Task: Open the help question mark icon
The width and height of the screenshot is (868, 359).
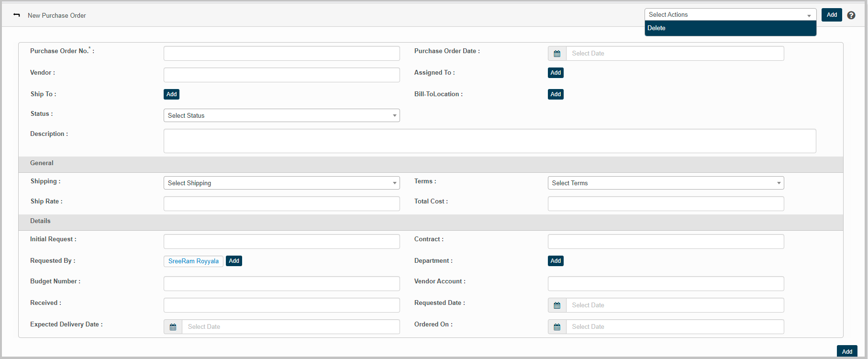Action: 851,15
